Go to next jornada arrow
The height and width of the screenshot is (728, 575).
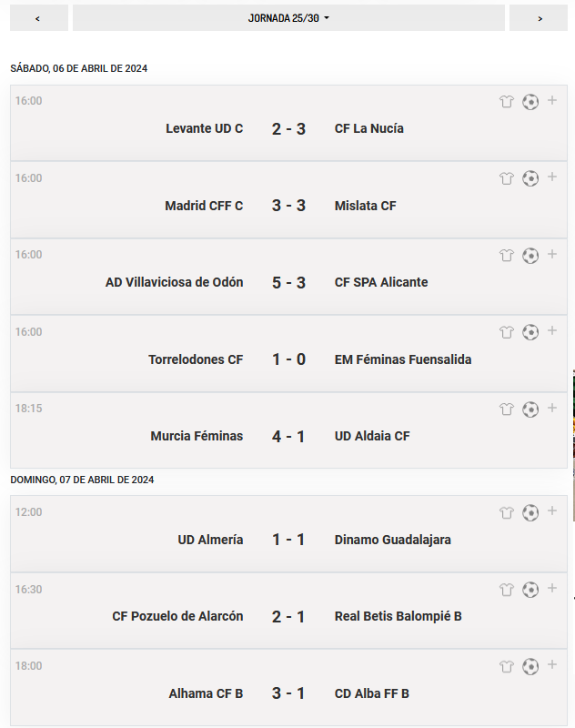[x=539, y=18]
